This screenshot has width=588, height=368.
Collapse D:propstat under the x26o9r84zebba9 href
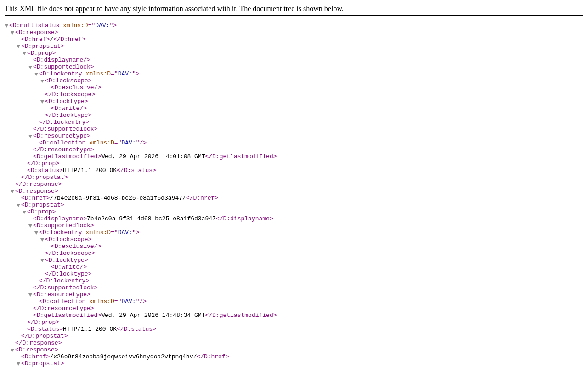point(18,364)
